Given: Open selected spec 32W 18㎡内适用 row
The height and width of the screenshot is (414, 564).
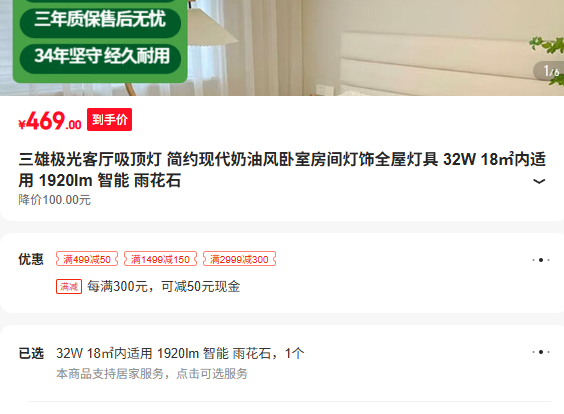Looking at the screenshot, I should tap(180, 354).
